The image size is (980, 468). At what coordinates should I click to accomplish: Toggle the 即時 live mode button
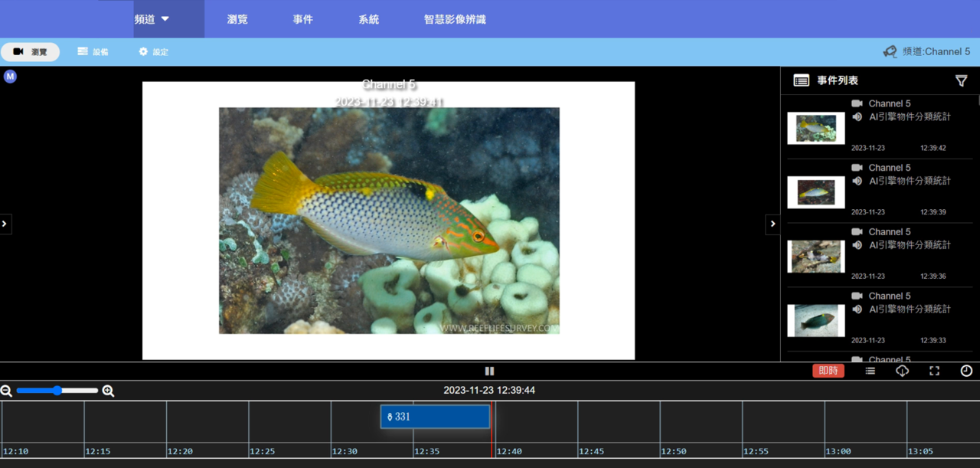pos(828,371)
